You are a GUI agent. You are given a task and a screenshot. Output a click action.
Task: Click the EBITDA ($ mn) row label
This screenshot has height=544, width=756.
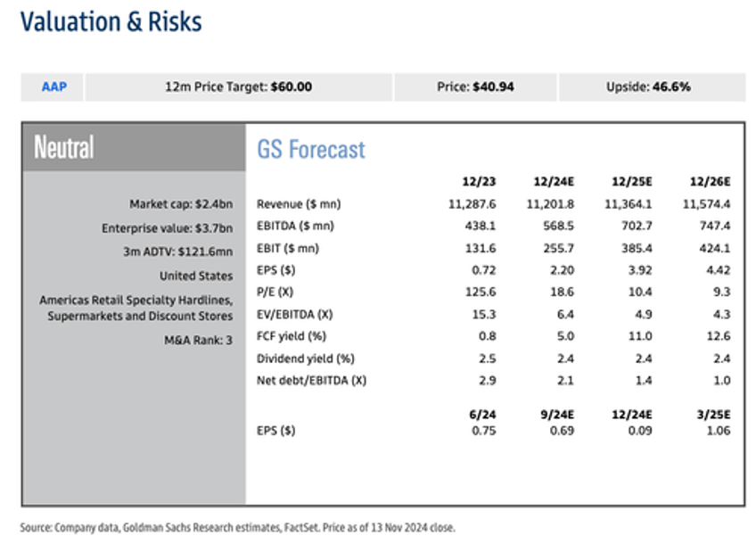(295, 226)
